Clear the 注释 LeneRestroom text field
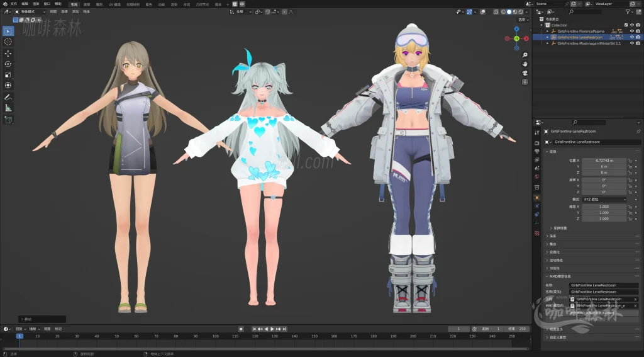Viewport: 644px width, 357px height. [x=635, y=299]
